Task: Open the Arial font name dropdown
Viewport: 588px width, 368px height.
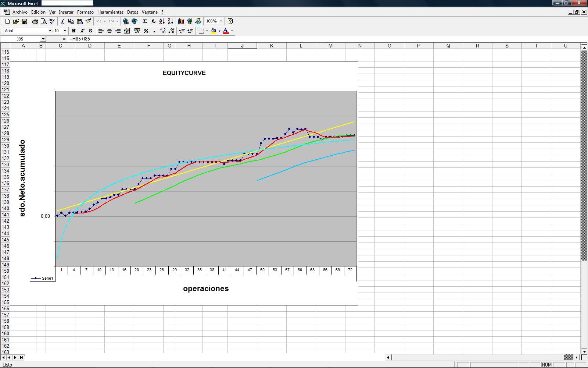Action: tap(50, 31)
